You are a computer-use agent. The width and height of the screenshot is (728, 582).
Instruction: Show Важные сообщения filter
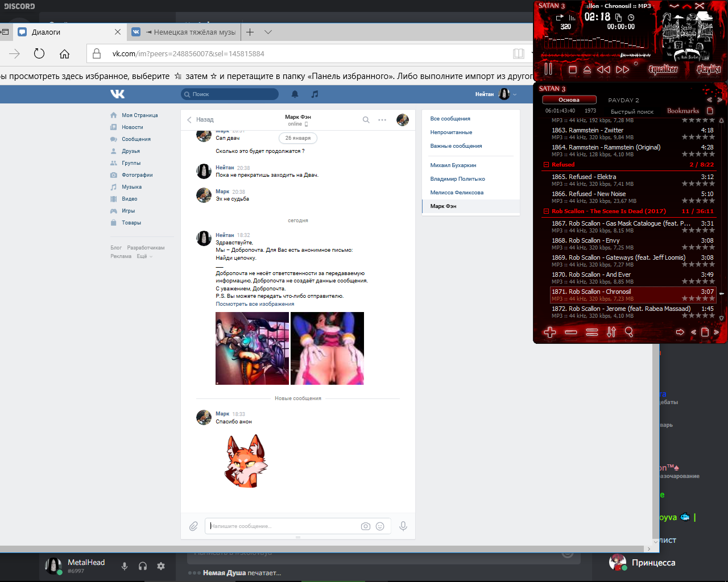(456, 146)
